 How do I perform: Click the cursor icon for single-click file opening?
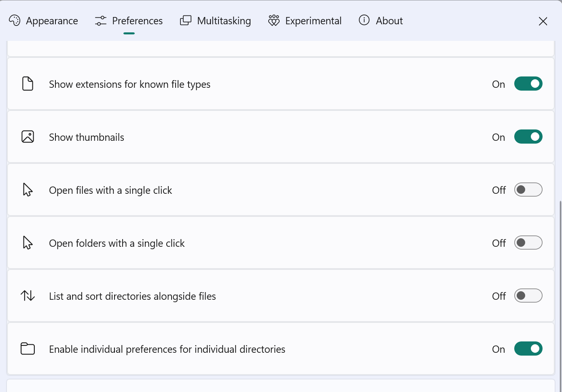pos(28,190)
